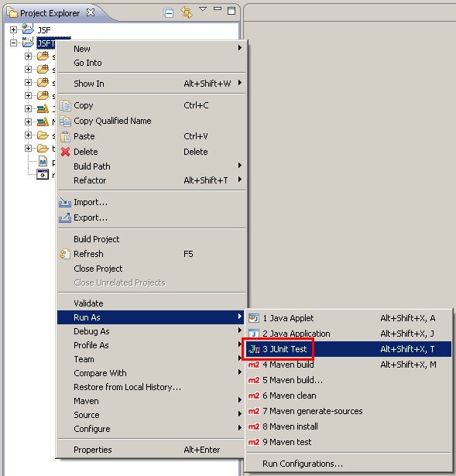Screen dimensions: 456x476
Task: Open the Debug As submenu
Action: coord(152,331)
